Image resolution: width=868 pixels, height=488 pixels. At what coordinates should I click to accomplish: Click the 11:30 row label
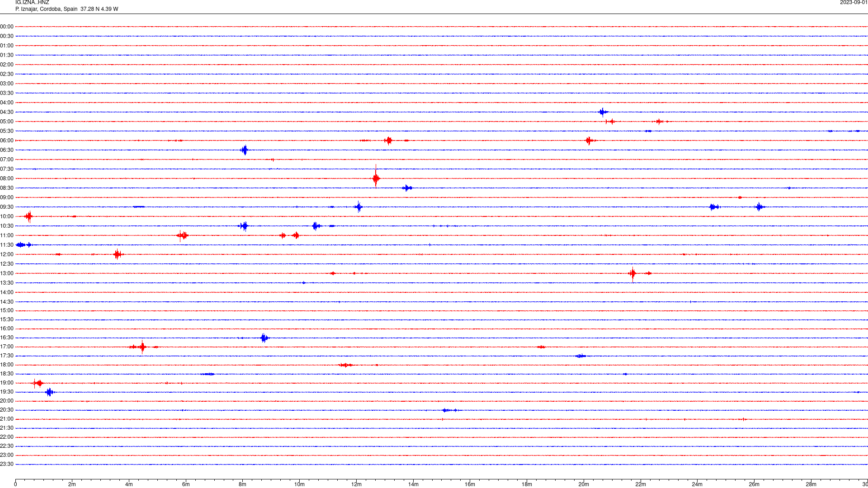coord(7,245)
